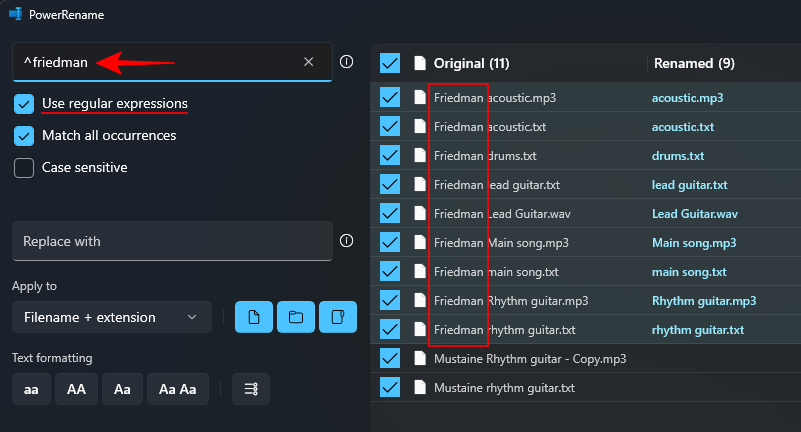Image resolution: width=801 pixels, height=432 pixels.
Task: Uncheck Use regular expressions
Action: (x=24, y=104)
